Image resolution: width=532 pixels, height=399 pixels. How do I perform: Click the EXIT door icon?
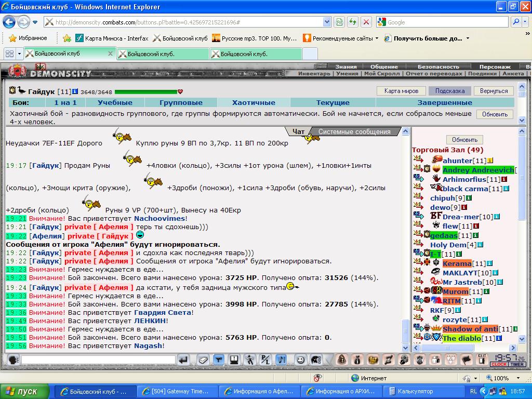pos(482,360)
